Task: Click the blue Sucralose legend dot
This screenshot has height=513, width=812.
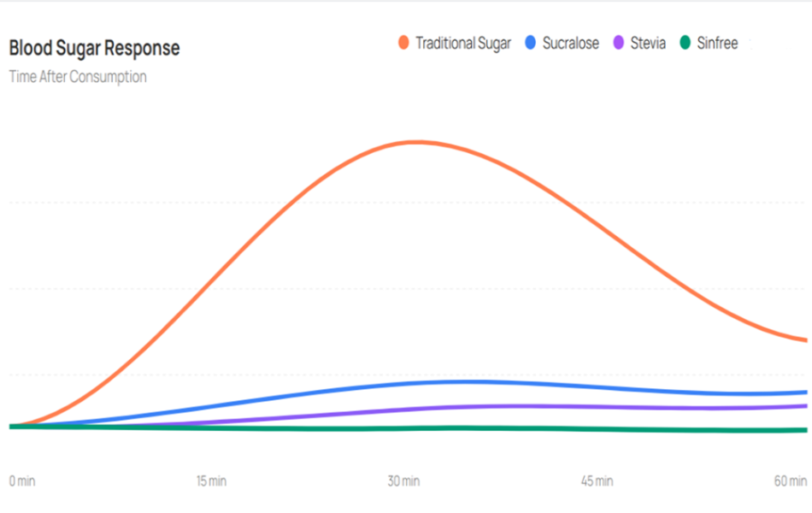Action: (x=531, y=43)
